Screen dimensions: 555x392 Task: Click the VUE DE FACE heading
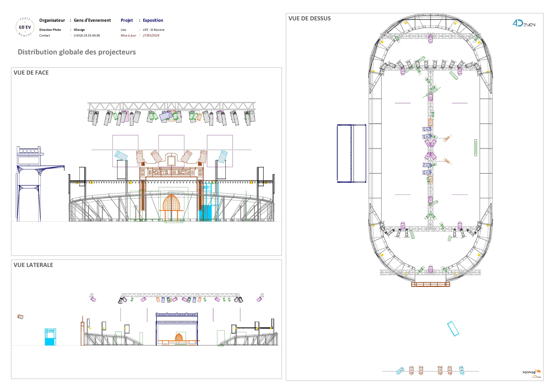tap(31, 73)
